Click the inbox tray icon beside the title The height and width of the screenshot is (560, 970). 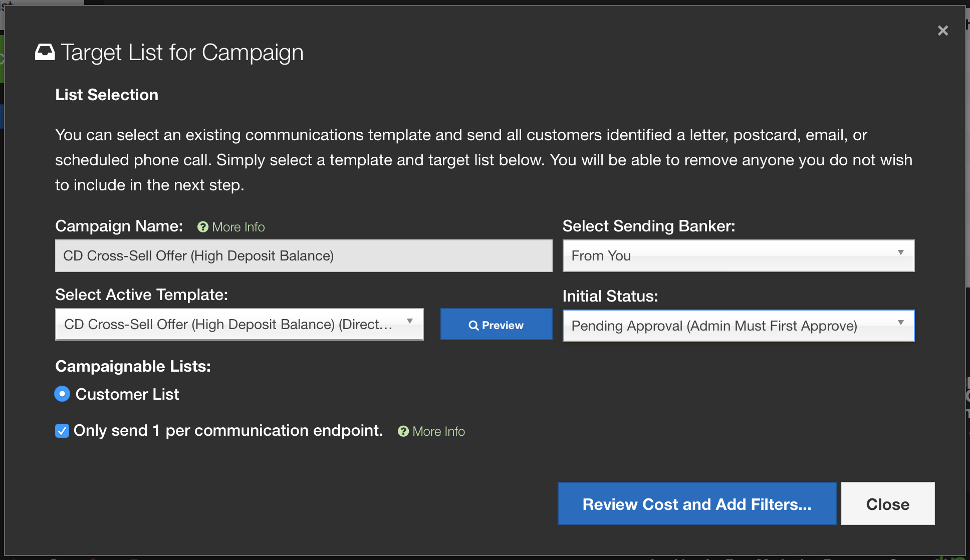45,52
